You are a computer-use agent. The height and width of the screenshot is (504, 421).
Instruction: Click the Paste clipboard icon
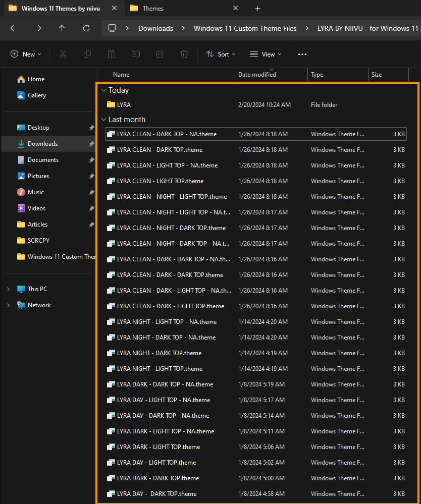pos(112,54)
